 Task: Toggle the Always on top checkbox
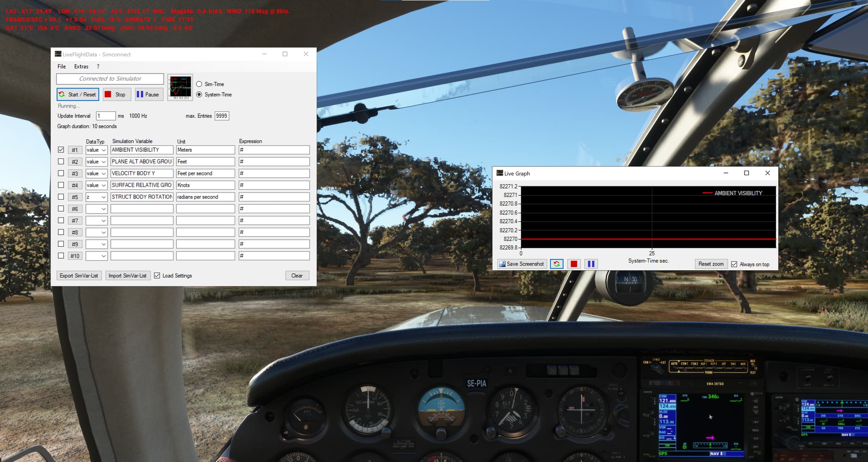point(734,264)
